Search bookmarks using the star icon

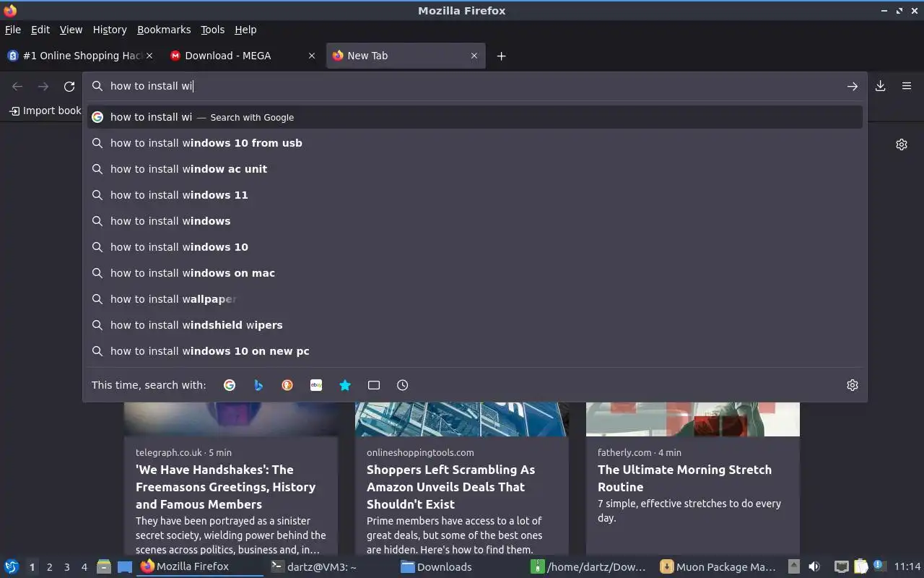coord(345,385)
